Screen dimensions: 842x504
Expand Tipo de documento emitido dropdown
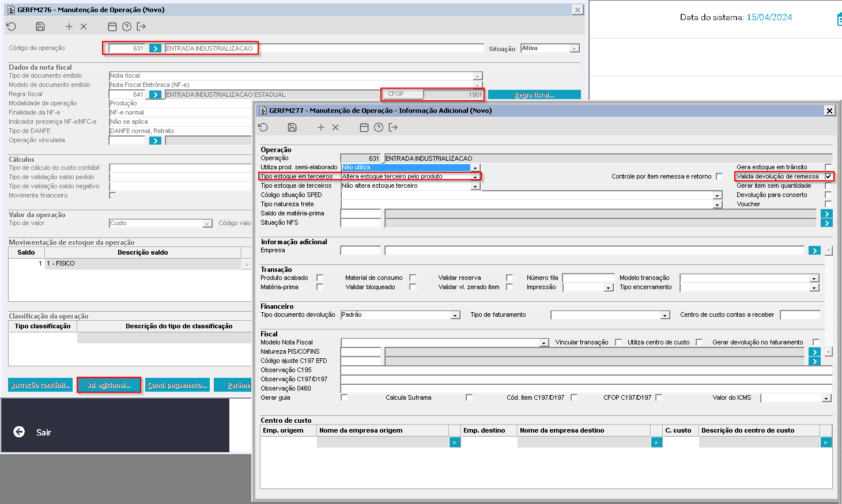click(478, 76)
